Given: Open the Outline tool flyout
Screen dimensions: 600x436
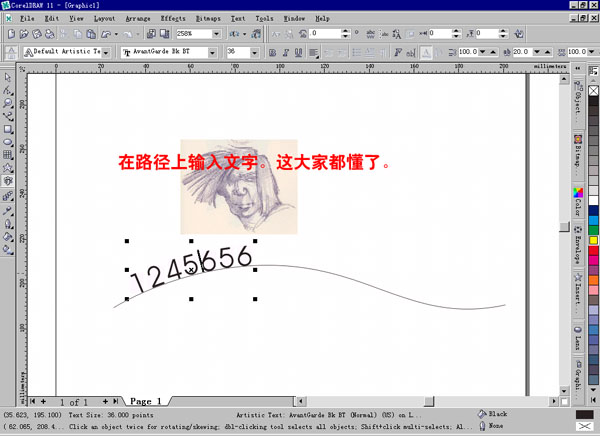Looking at the screenshot, I should [x=8, y=224].
